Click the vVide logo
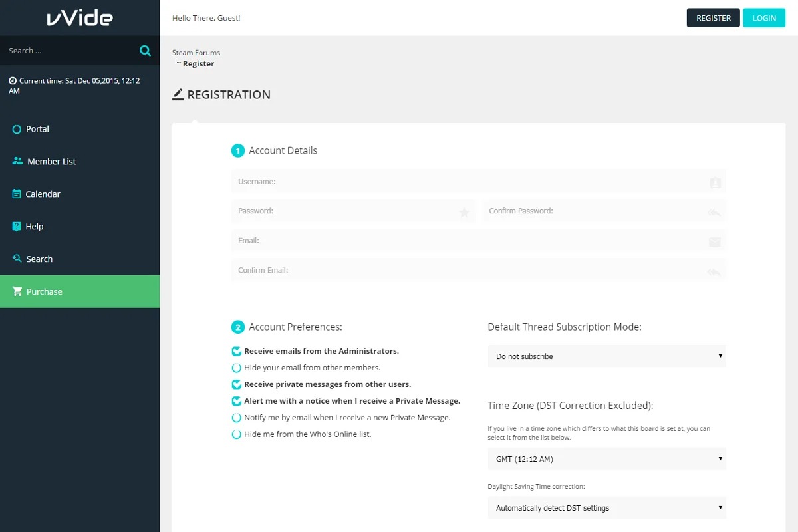The image size is (798, 532). pos(79,18)
